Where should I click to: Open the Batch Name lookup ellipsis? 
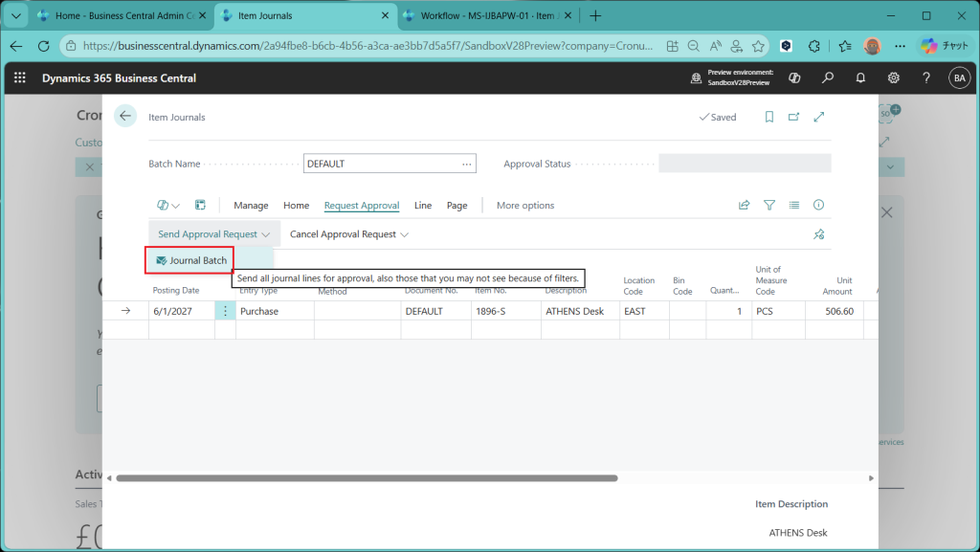[466, 164]
